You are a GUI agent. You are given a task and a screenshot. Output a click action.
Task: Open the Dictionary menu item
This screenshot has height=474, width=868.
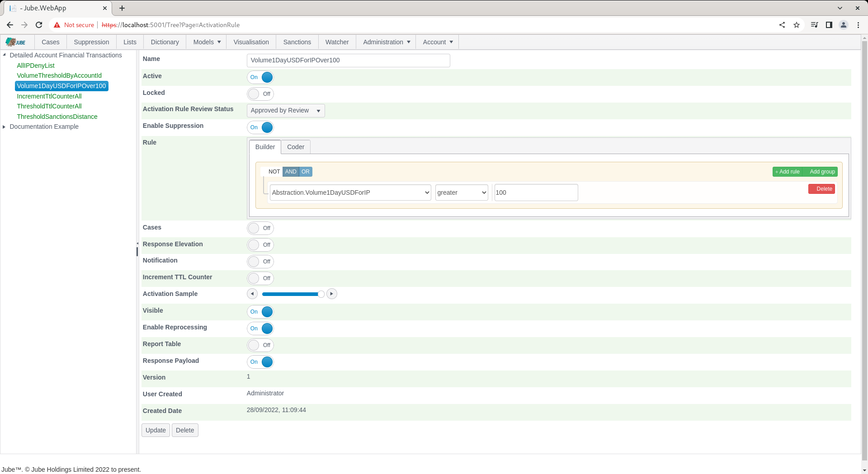click(x=165, y=42)
